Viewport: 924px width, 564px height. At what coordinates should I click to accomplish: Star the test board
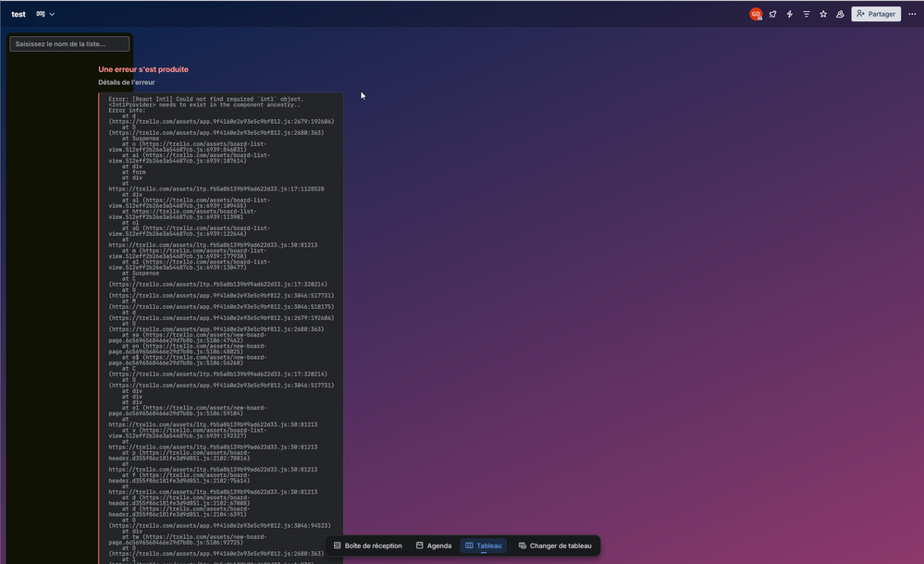click(x=823, y=14)
